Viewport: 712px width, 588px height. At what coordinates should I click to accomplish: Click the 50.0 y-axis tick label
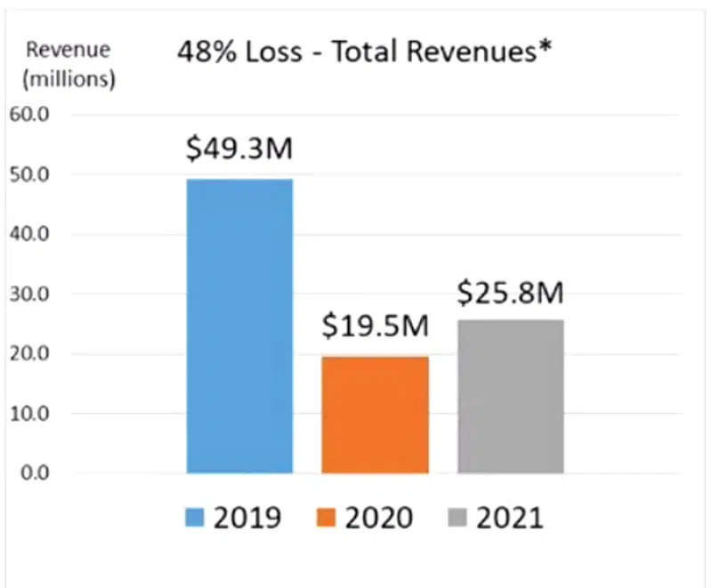(33, 174)
